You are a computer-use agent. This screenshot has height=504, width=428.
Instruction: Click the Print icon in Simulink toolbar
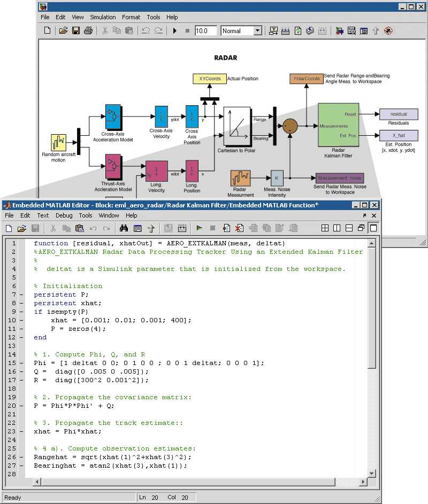(x=88, y=31)
